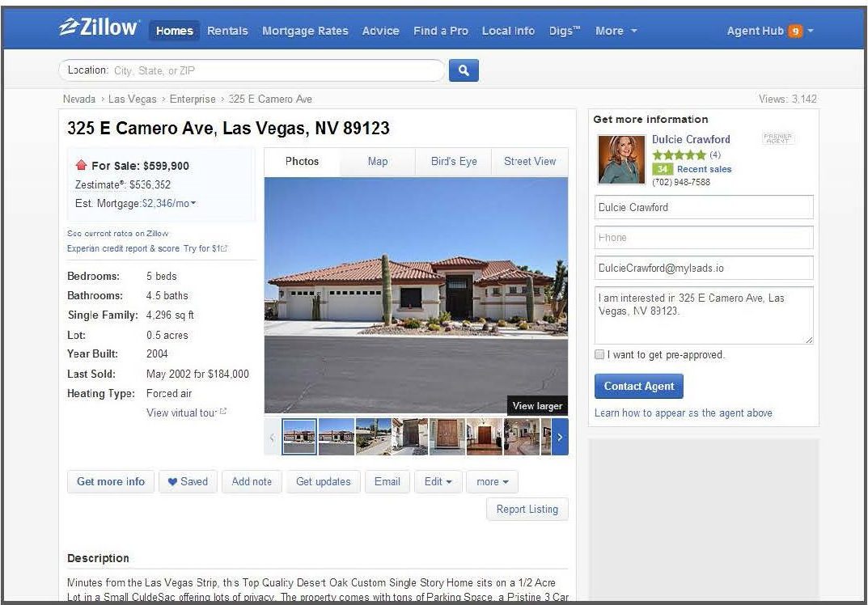868x605 pixels.
Task: Select Mortgage Rates in navigation bar
Action: [x=305, y=31]
